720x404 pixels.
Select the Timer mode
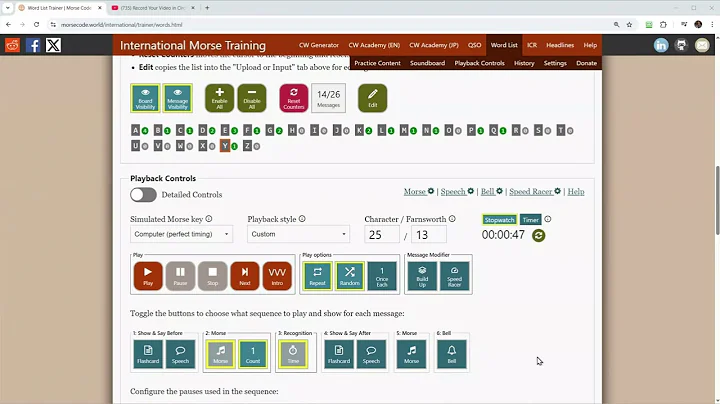(530, 220)
